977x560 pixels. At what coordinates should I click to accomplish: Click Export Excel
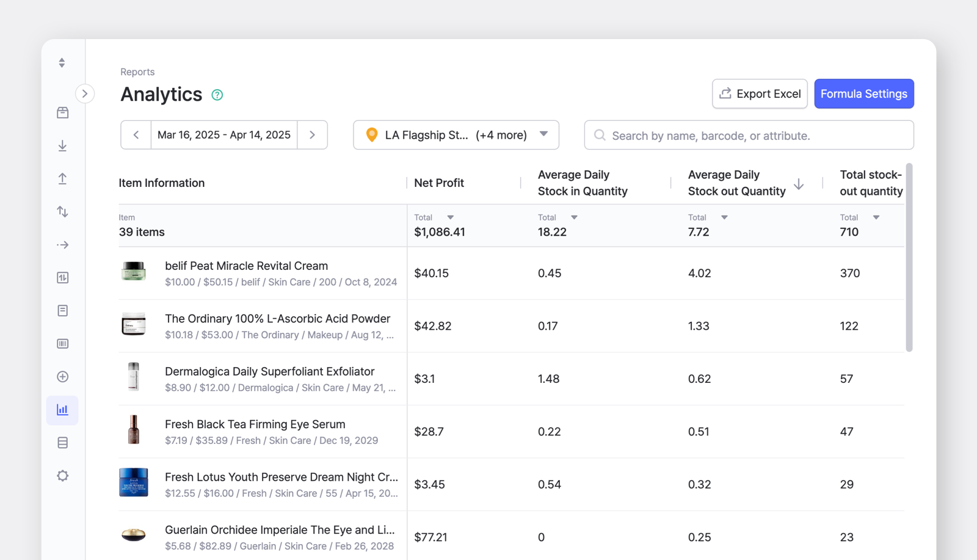[x=759, y=93]
